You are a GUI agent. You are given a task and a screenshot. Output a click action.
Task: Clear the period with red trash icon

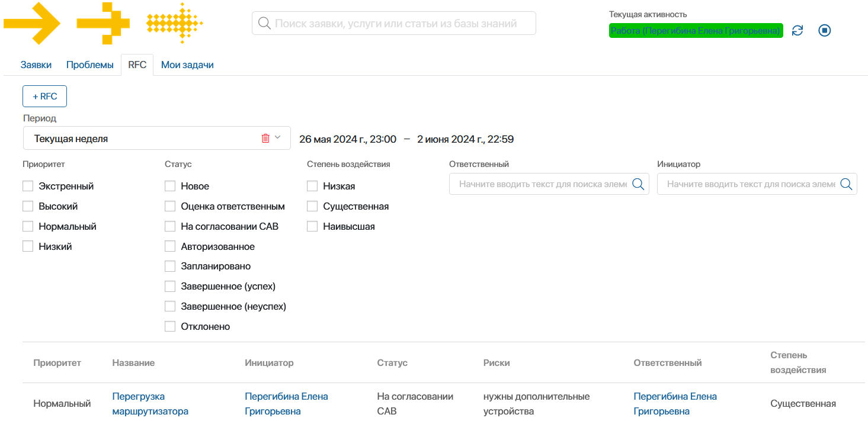265,138
